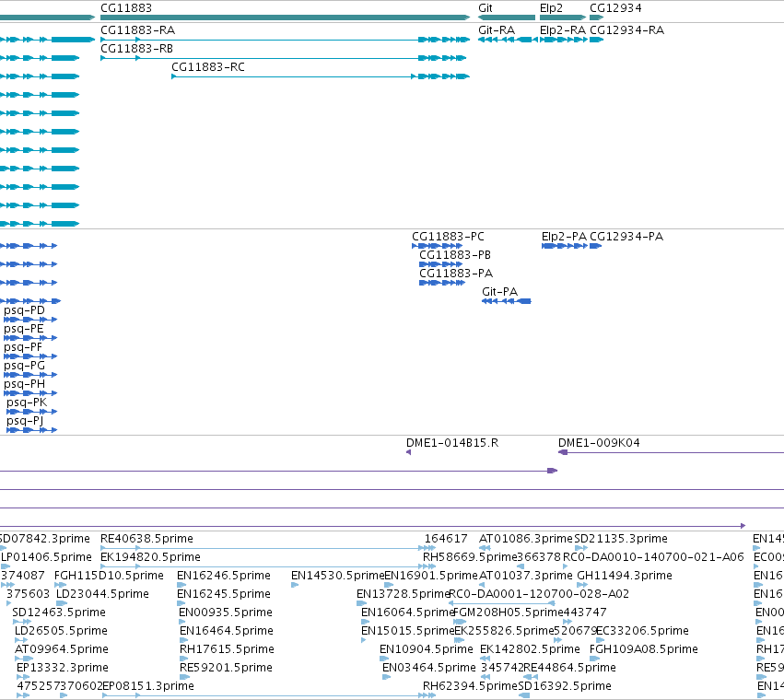784x700 pixels.
Task: Select EST EN14530.5prime label
Action: pyautogui.click(x=337, y=576)
